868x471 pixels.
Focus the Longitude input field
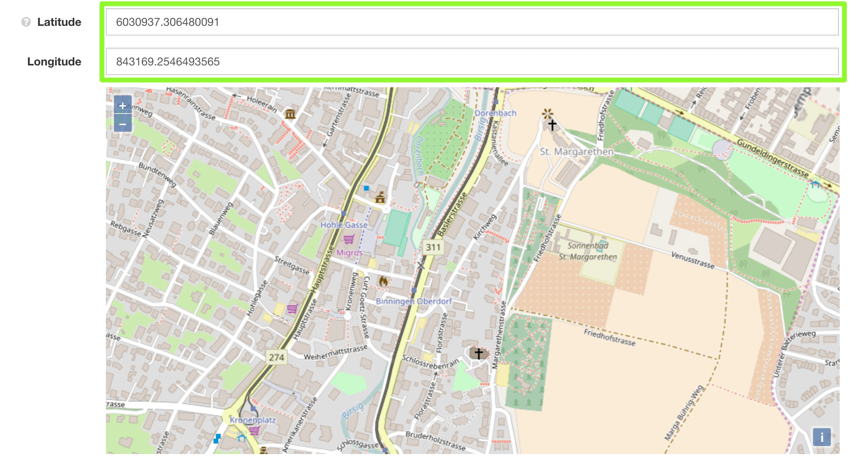(472, 61)
